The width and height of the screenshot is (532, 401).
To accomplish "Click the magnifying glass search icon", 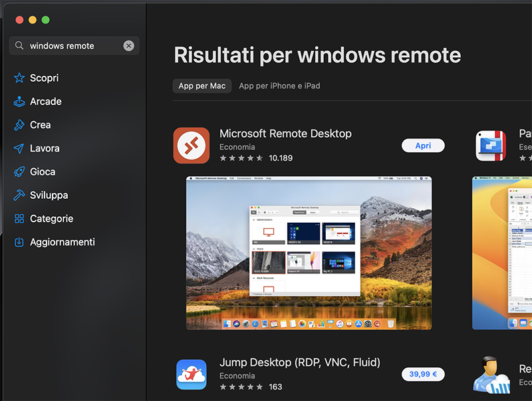I will pyautogui.click(x=19, y=45).
